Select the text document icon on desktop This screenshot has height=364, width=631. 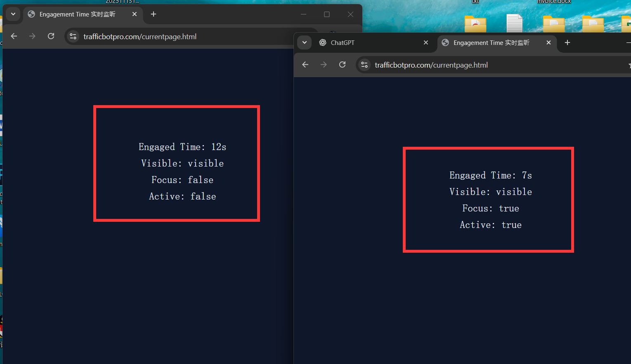[514, 23]
